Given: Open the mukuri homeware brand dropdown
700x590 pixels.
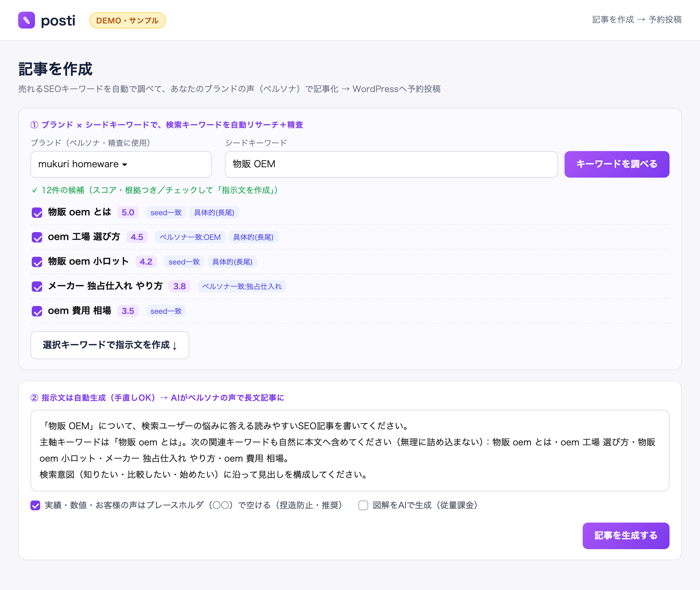Looking at the screenshot, I should [121, 164].
